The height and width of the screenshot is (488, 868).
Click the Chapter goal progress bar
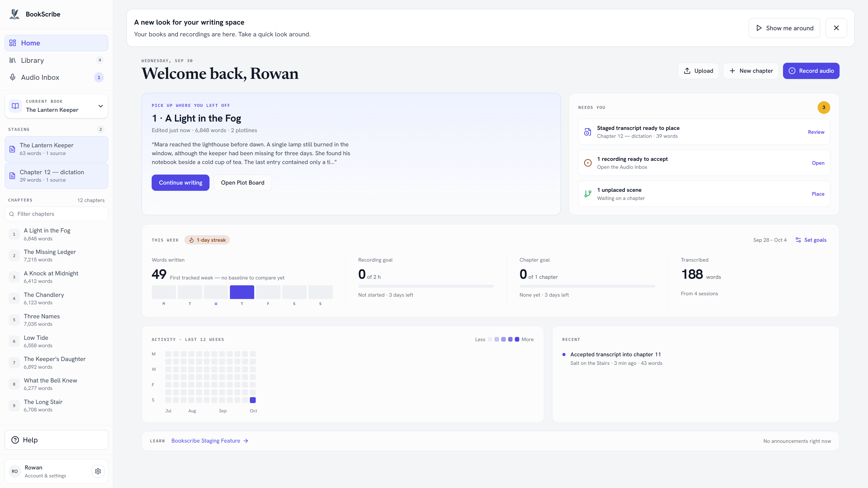[x=587, y=286]
